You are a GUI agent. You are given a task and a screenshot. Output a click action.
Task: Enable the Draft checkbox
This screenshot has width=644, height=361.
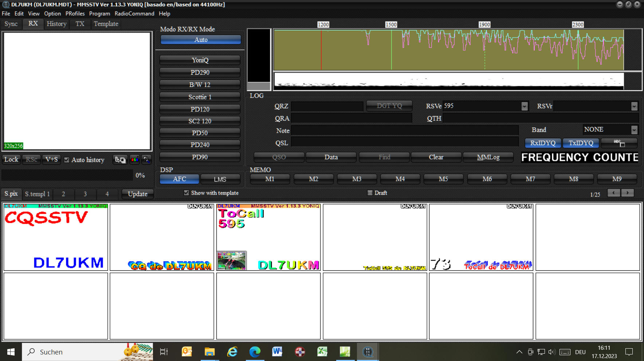pos(370,193)
